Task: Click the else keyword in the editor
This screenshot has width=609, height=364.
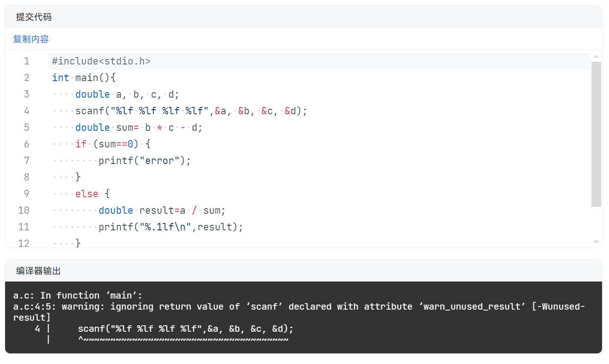Action: (x=87, y=194)
